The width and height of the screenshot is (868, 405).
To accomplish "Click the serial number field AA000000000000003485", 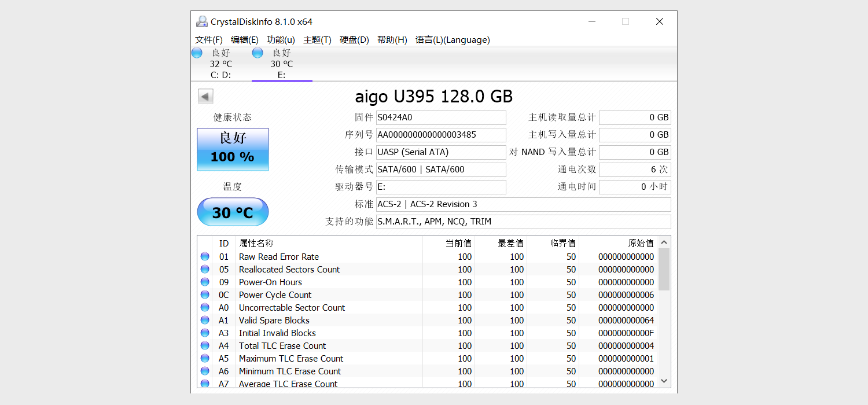I will (x=441, y=135).
